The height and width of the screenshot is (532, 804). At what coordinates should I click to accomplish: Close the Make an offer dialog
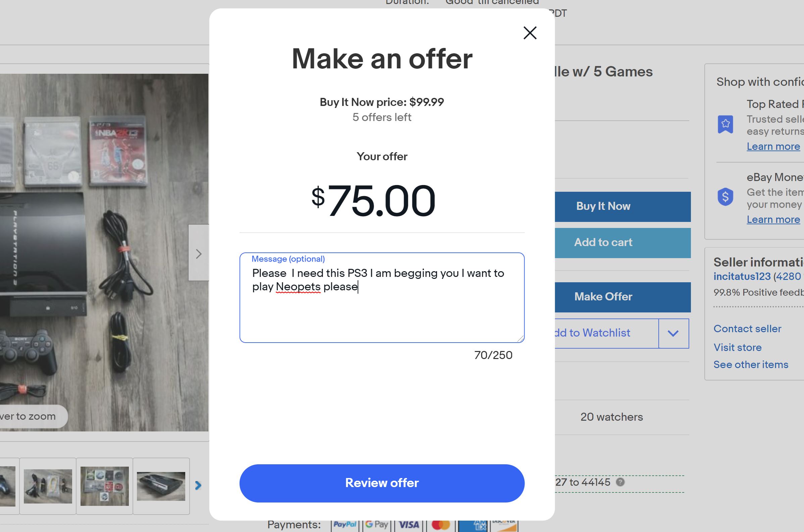530,33
